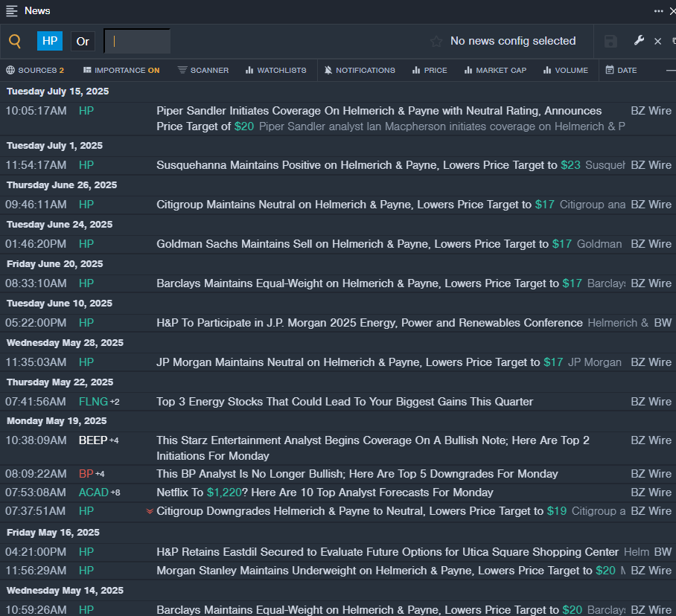Click the red downgrade chevron icon
This screenshot has width=676, height=616.
[x=150, y=511]
